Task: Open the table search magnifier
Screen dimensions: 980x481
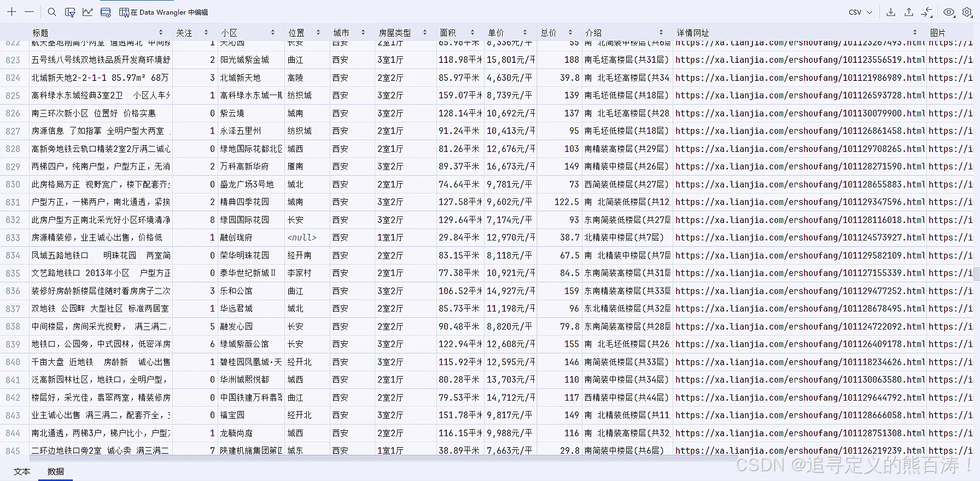Action: [52, 11]
